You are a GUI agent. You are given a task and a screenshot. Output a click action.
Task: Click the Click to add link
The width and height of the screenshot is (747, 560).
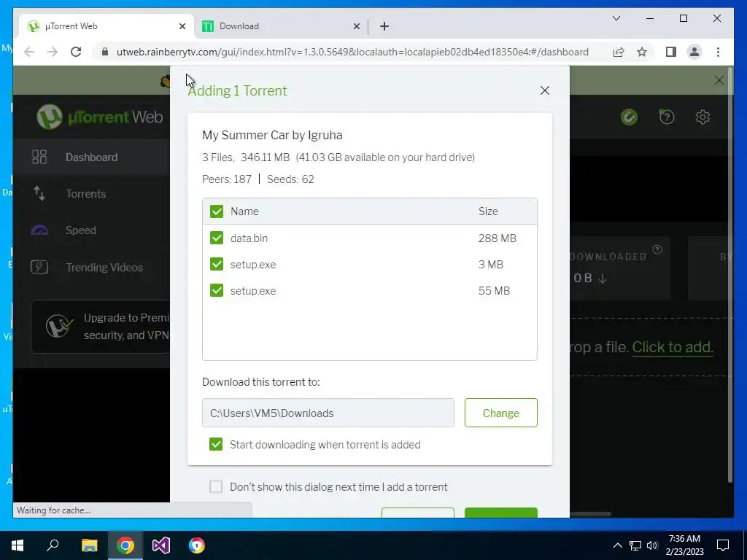click(672, 347)
